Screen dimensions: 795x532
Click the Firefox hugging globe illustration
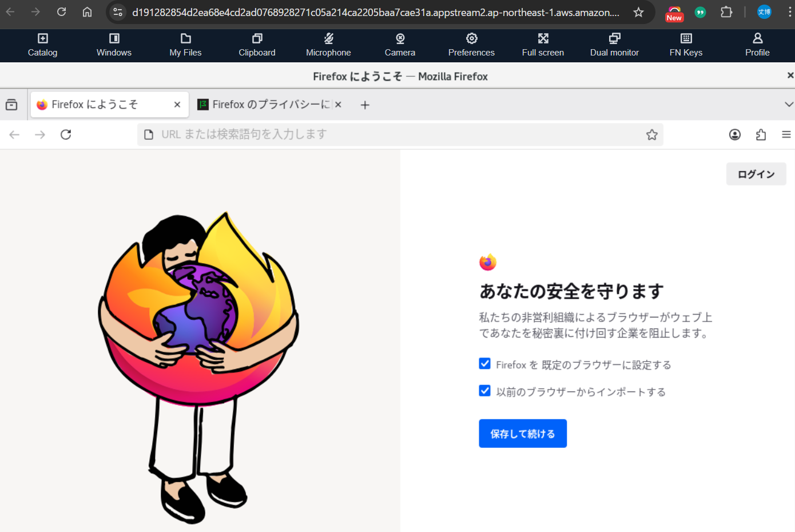[x=198, y=367]
